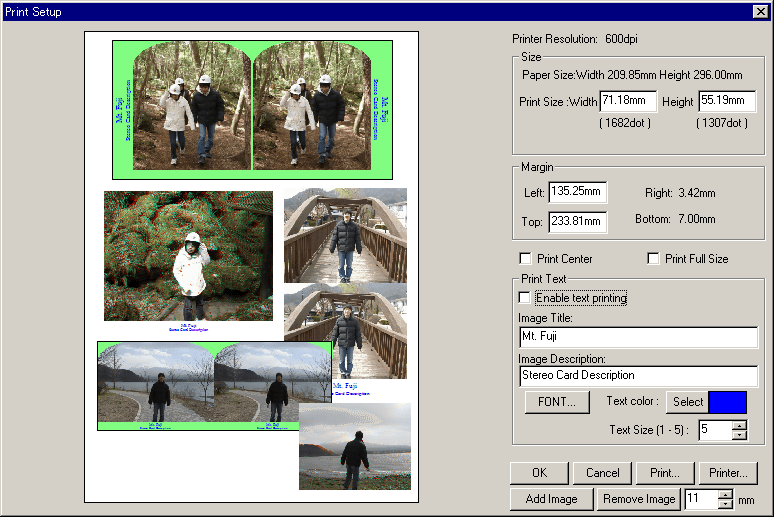This screenshot has height=517, width=774.
Task: Click the Remove Image button
Action: [x=638, y=499]
